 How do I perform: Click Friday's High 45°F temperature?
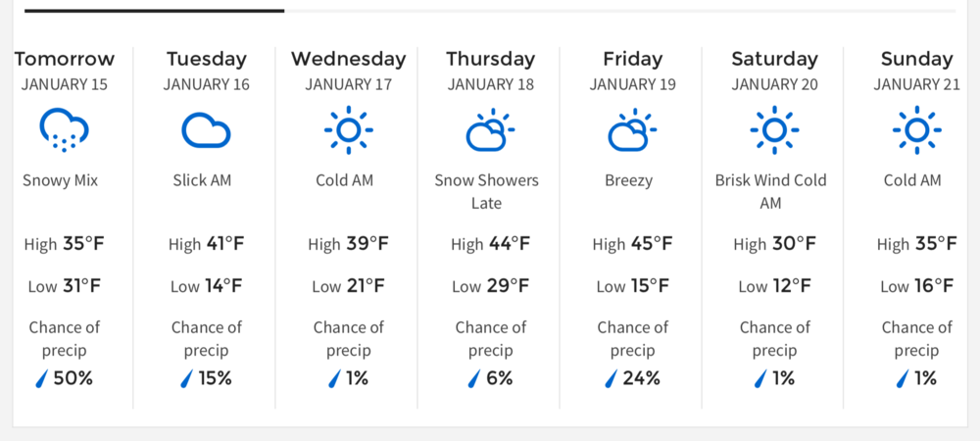click(632, 244)
